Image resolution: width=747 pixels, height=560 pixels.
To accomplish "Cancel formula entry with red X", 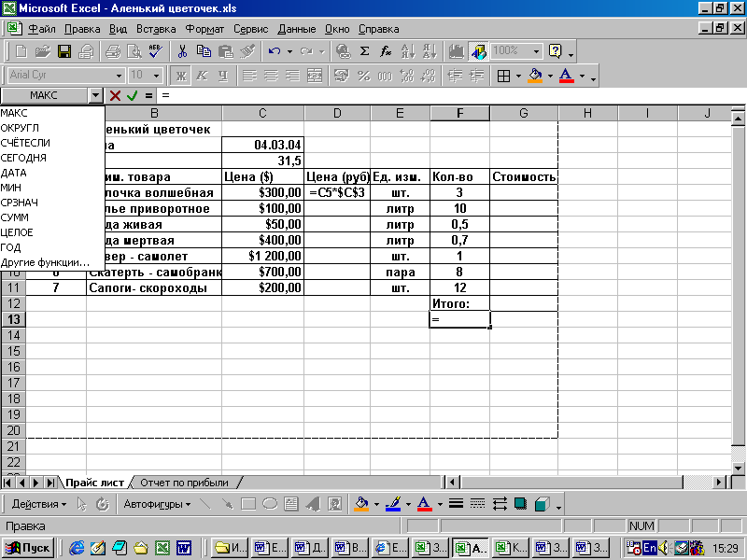I will pos(115,95).
